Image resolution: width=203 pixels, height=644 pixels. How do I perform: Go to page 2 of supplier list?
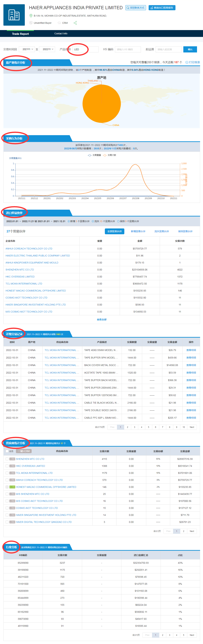[184, 531]
